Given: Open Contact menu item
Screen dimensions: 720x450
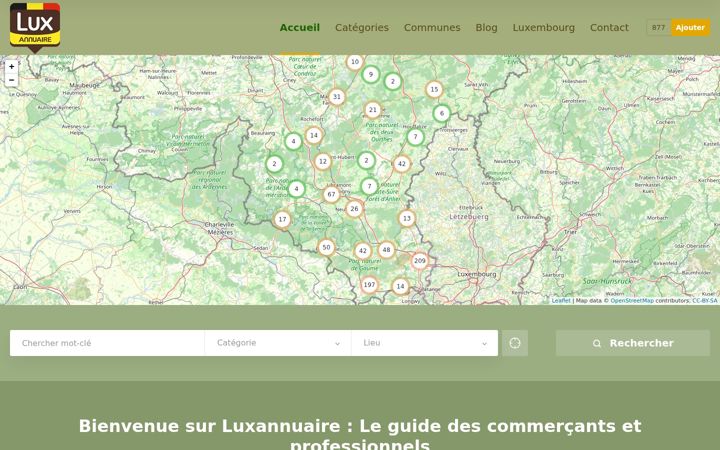Looking at the screenshot, I should (x=609, y=28).
